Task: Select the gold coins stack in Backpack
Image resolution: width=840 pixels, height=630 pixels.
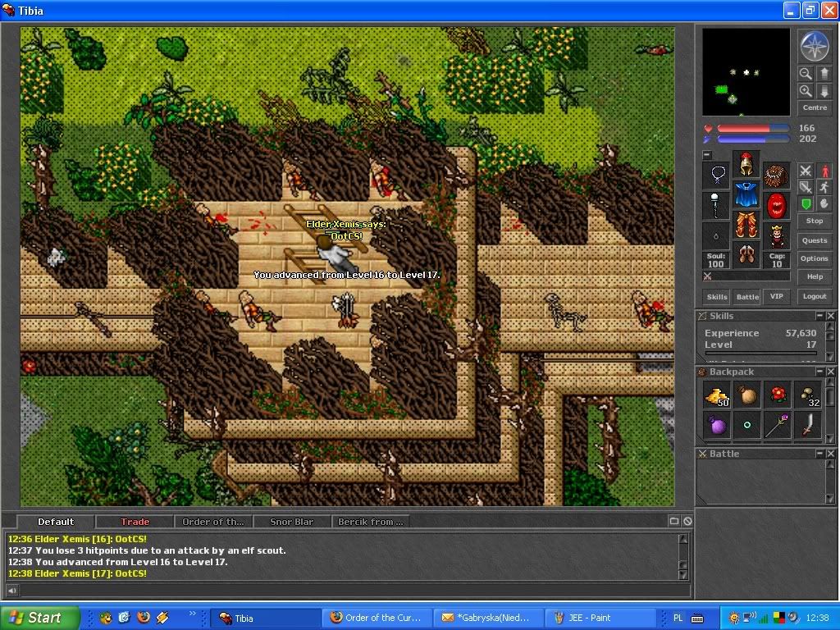Action: pos(717,396)
